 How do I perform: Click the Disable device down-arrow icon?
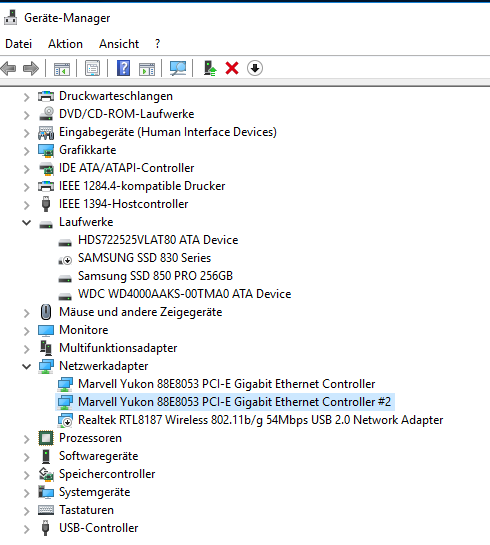(x=255, y=68)
